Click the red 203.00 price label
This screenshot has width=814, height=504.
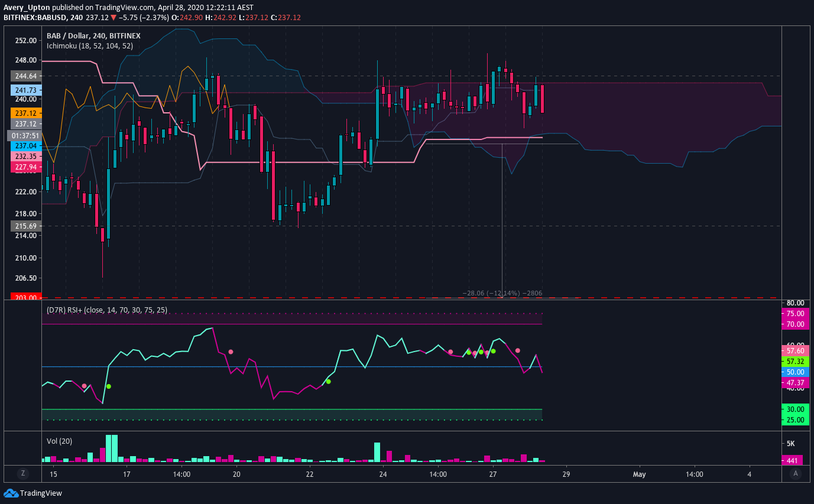click(x=26, y=298)
